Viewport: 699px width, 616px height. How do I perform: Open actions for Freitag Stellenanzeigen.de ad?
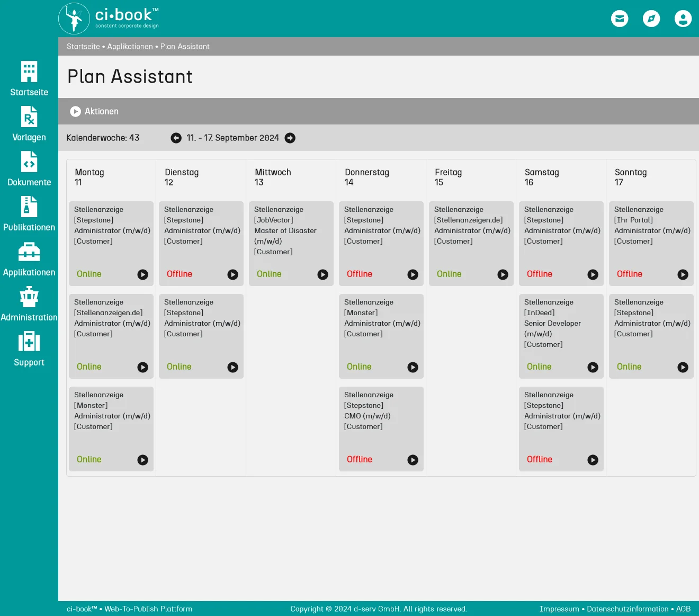pos(503,274)
